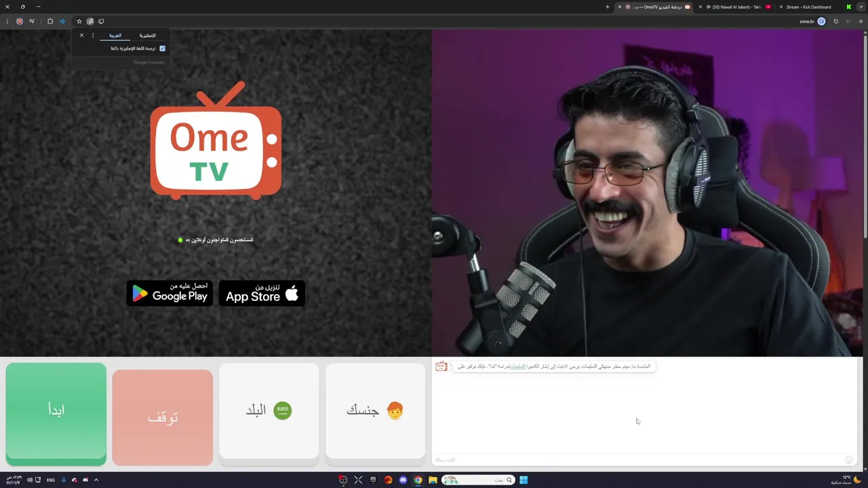This screenshot has width=868, height=488.
Task: Focus the chat message input field
Action: point(637,460)
